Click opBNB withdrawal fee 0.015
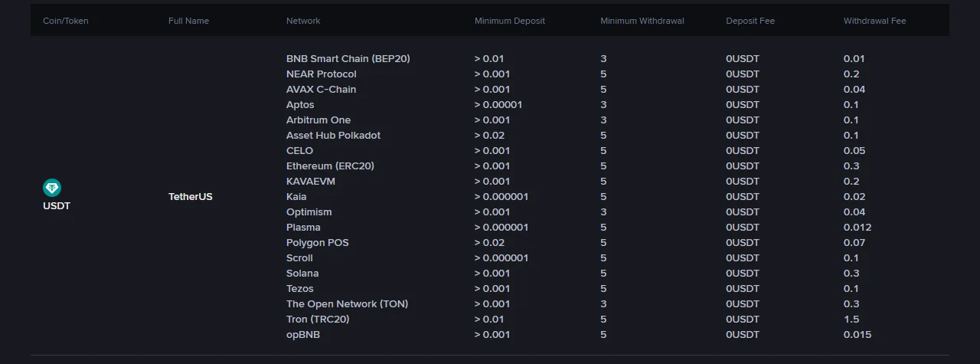980x364 pixels. pyautogui.click(x=857, y=335)
